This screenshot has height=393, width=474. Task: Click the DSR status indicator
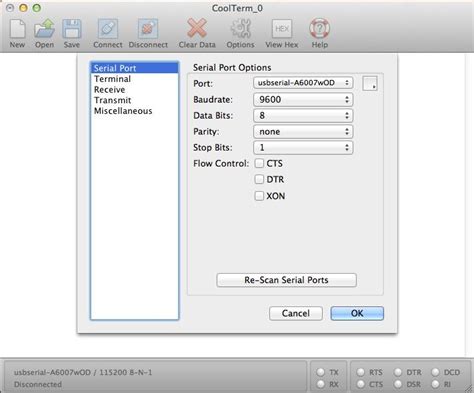398,384
